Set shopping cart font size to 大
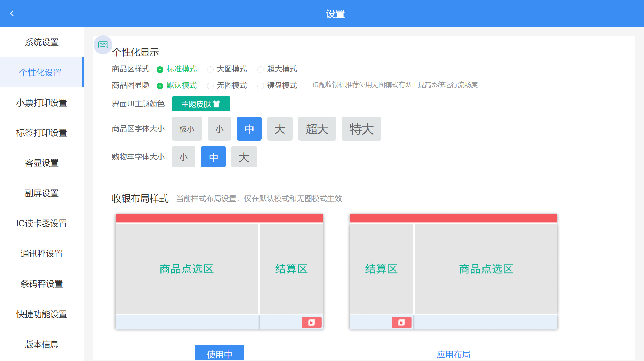Screen dimensions: 644x361 coord(244,157)
